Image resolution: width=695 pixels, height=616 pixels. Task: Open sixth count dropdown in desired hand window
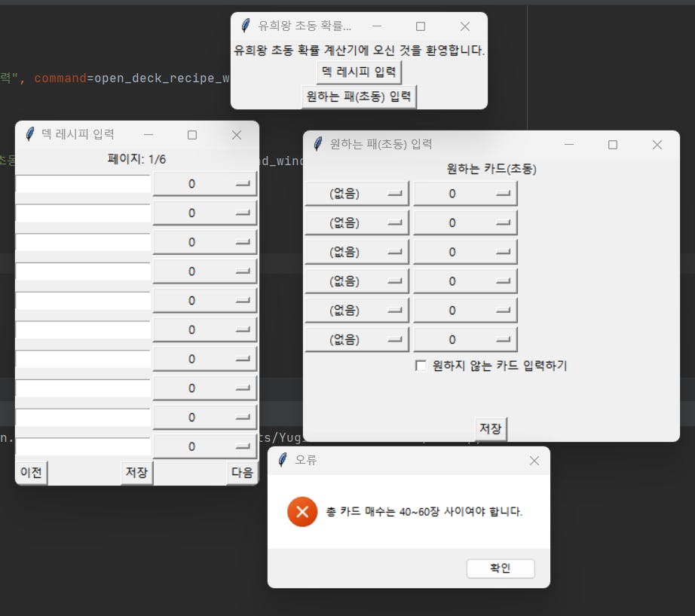[465, 340]
